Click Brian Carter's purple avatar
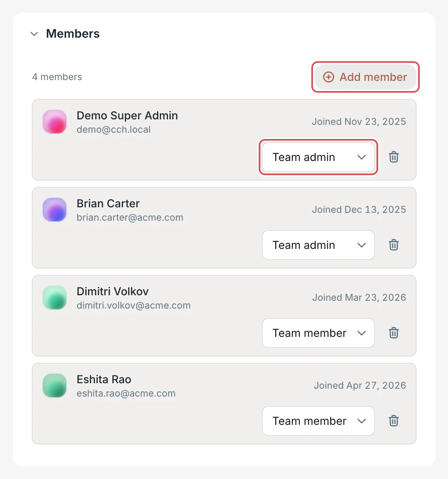The height and width of the screenshot is (479, 448). [x=55, y=210]
